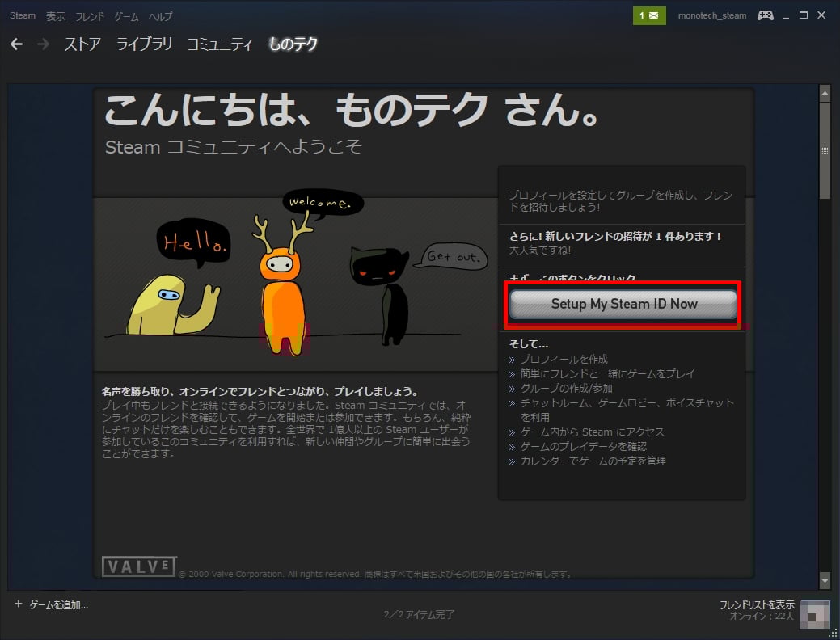Click ゲームのプレイデータを確認 item
This screenshot has height=640, width=840.
point(584,446)
